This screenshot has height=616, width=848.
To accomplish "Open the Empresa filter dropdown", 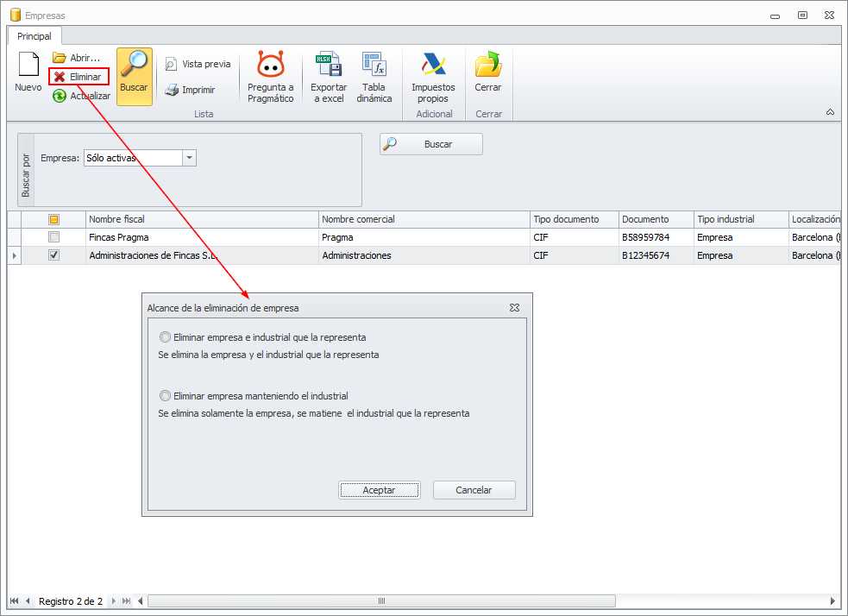I will pos(189,158).
